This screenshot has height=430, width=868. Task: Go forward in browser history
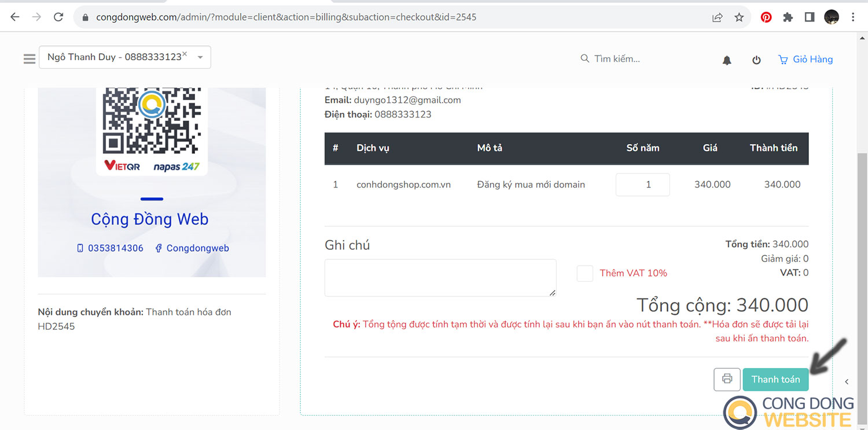(36, 17)
